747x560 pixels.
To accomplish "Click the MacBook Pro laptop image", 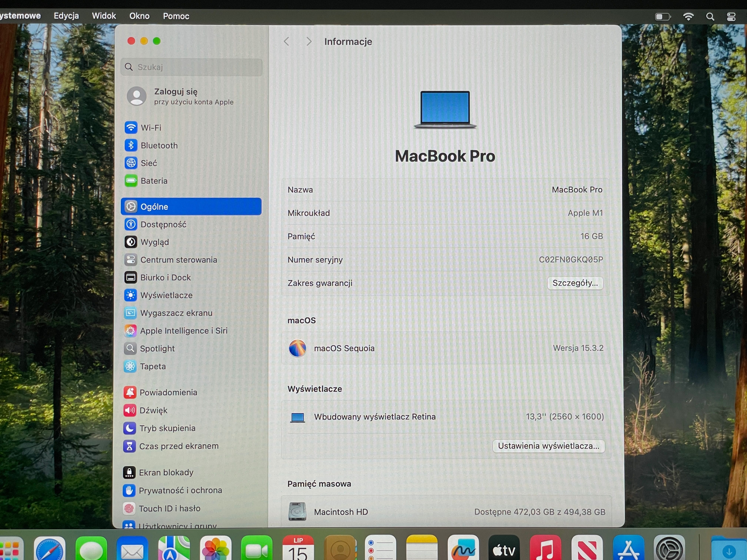I will 445,110.
